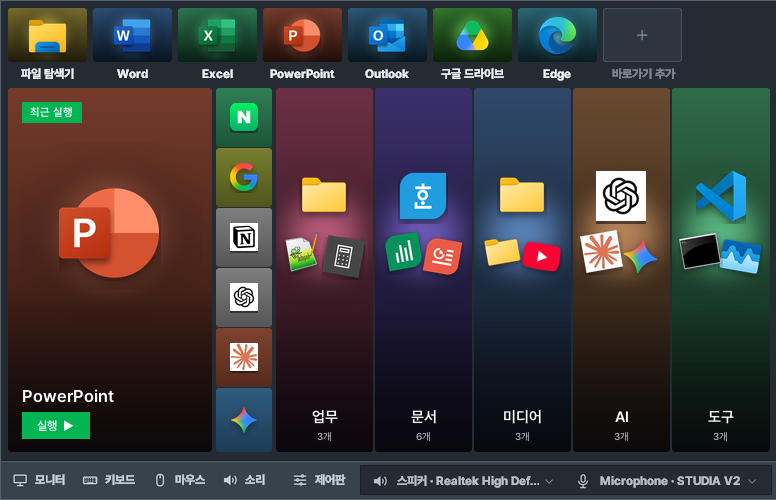Launch Edge browser shortcut
Screen dimensions: 776x500
[x=558, y=35]
